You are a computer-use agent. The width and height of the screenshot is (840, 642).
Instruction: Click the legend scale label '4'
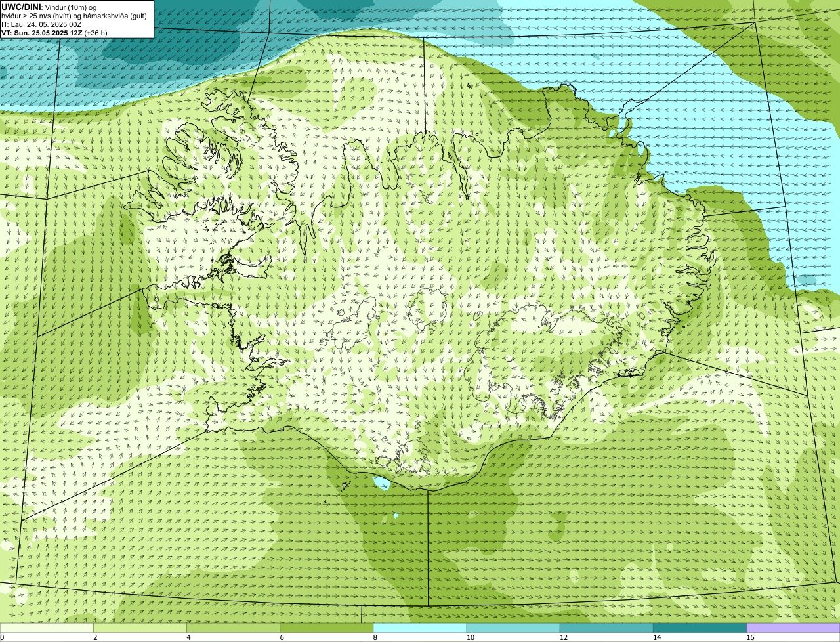point(188,637)
